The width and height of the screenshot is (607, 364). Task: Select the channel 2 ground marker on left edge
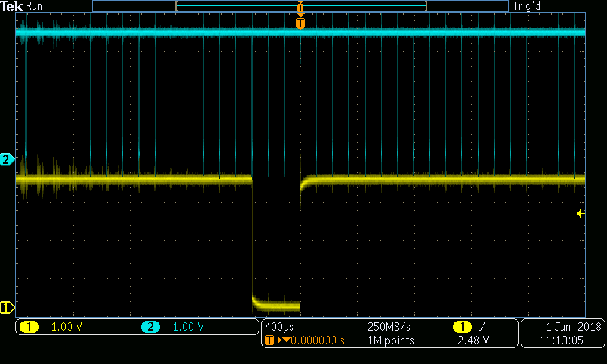pyautogui.click(x=7, y=159)
